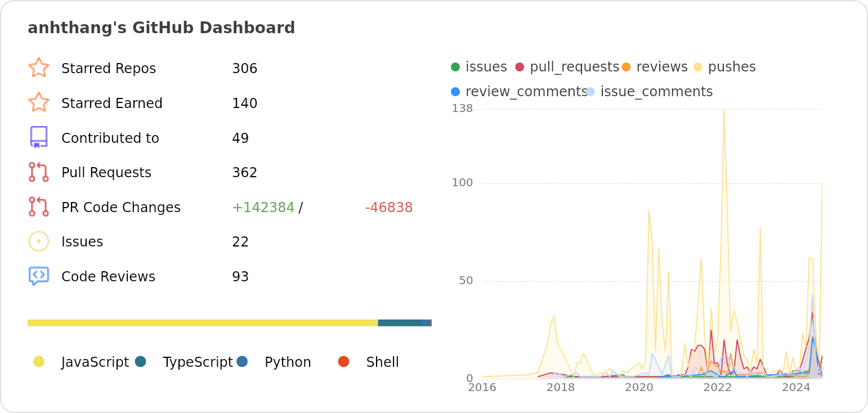
Task: Toggle the pushes legend dot
Action: click(x=698, y=67)
